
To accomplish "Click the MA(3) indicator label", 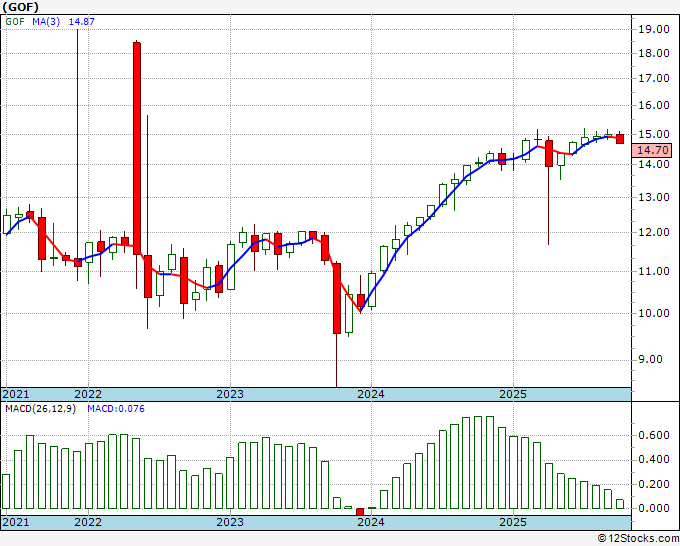I will (x=46, y=21).
